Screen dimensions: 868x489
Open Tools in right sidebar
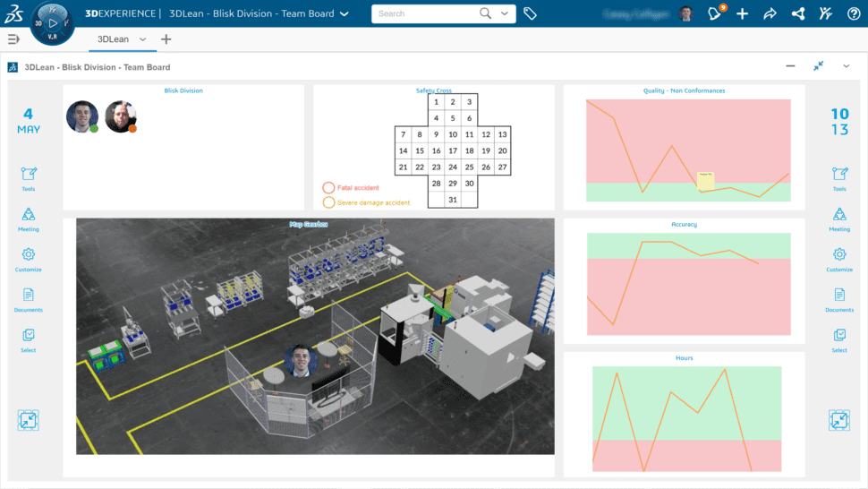coord(839,179)
